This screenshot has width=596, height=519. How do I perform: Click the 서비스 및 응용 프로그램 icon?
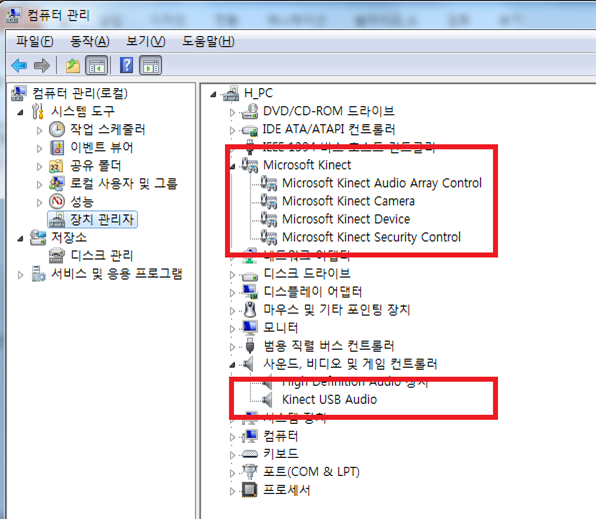[38, 274]
